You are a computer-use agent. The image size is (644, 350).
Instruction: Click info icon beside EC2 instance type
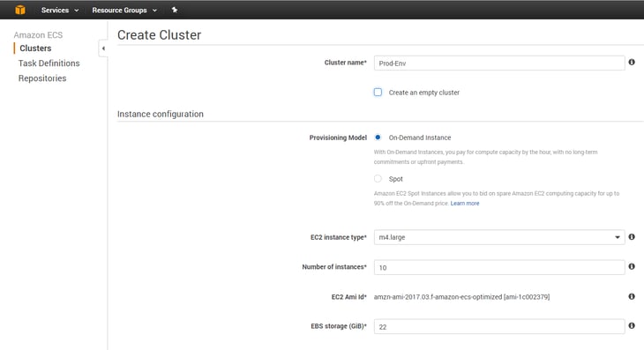point(632,237)
